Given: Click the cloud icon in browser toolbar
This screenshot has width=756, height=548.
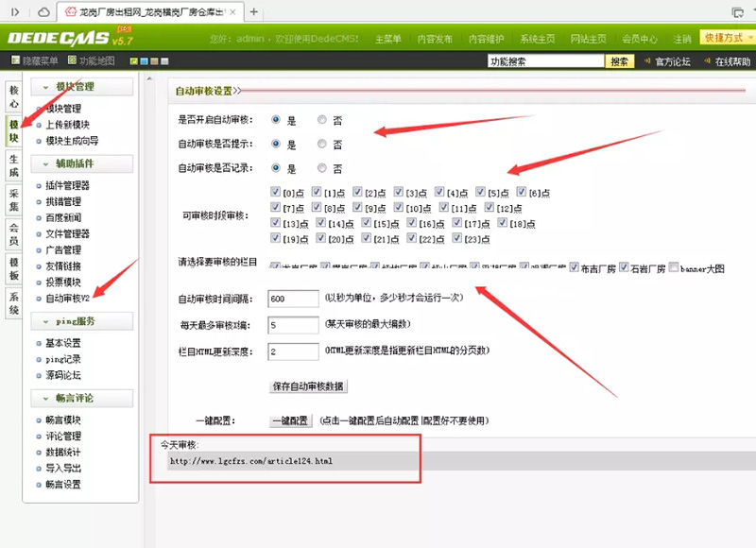Looking at the screenshot, I should click(x=44, y=11).
